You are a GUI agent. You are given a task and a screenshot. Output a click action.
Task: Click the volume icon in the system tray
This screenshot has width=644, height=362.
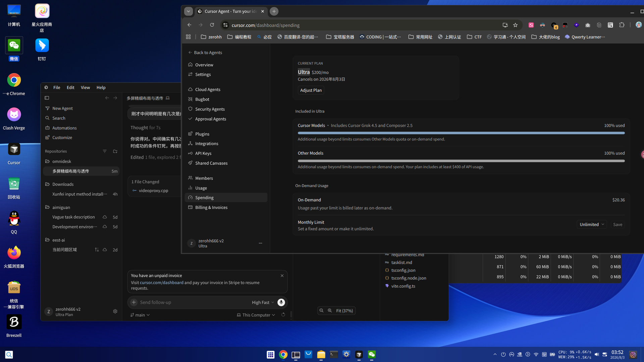point(597,355)
